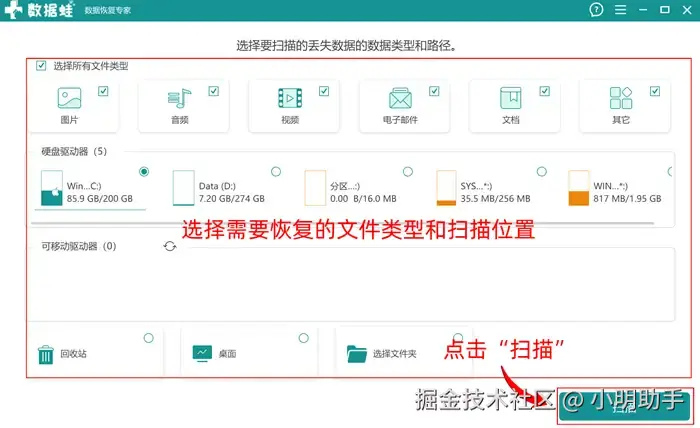Viewport: 700px width, 428px height.
Task: Refresh removable drives list icon
Action: click(x=170, y=246)
